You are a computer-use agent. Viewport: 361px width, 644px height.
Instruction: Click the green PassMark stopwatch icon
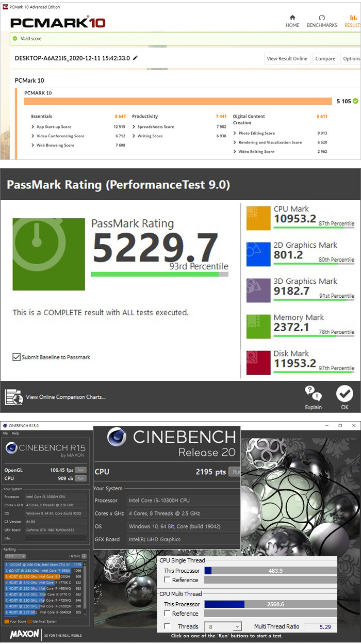point(49,254)
